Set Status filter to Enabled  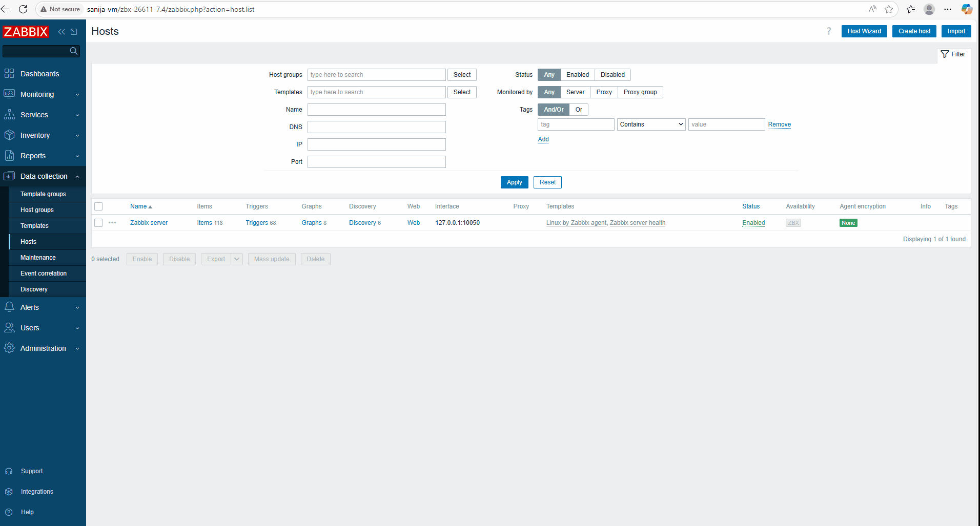coord(578,75)
